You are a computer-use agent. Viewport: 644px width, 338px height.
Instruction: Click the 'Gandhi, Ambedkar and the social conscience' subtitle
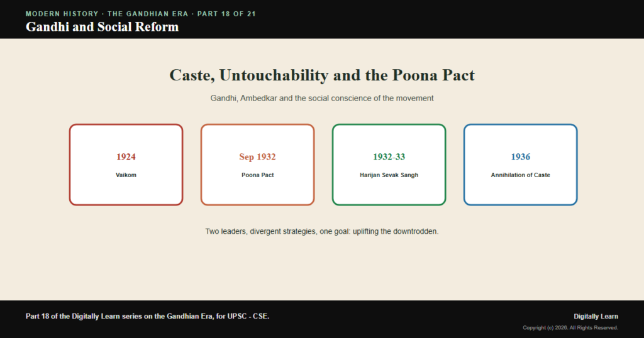coord(322,98)
